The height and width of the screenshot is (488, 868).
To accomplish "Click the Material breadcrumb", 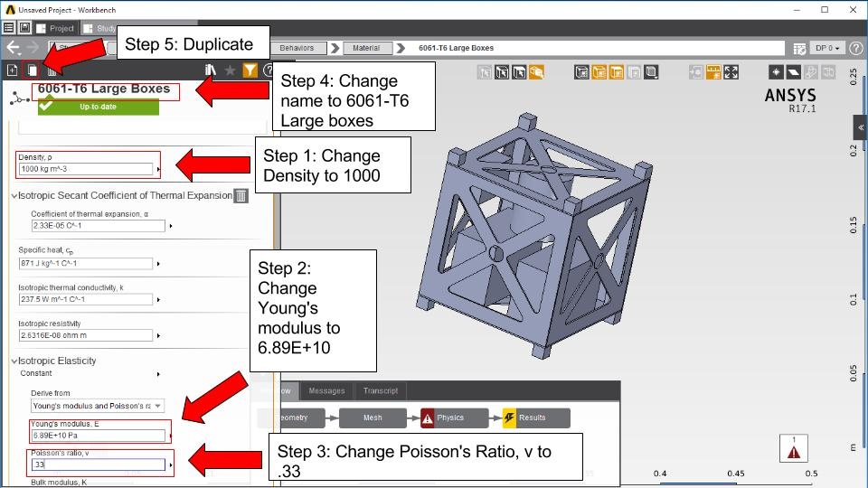I will point(366,48).
